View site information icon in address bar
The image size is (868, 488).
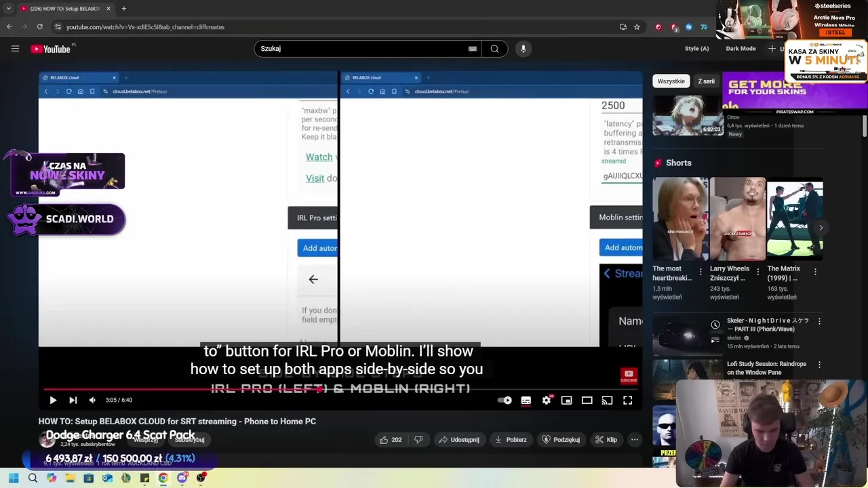(58, 27)
